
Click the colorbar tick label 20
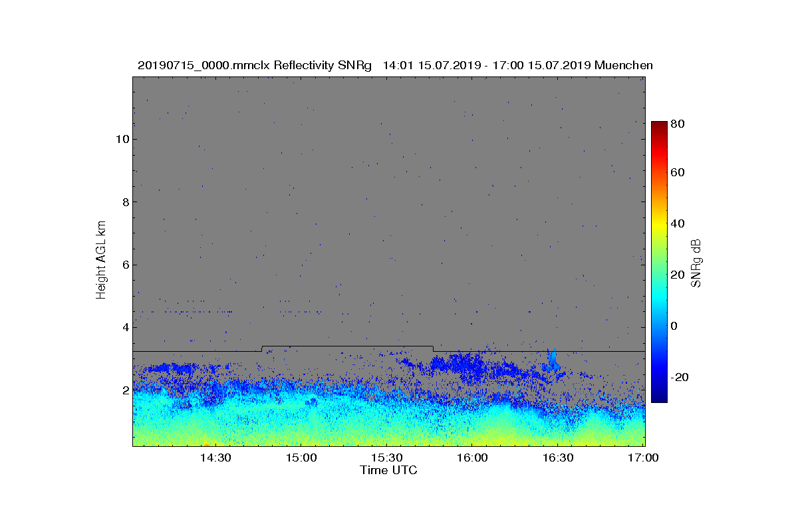[678, 275]
